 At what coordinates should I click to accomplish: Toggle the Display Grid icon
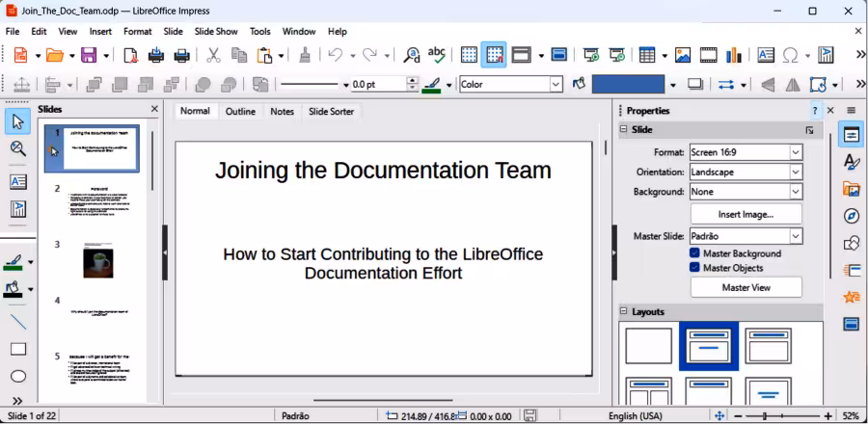pos(469,55)
